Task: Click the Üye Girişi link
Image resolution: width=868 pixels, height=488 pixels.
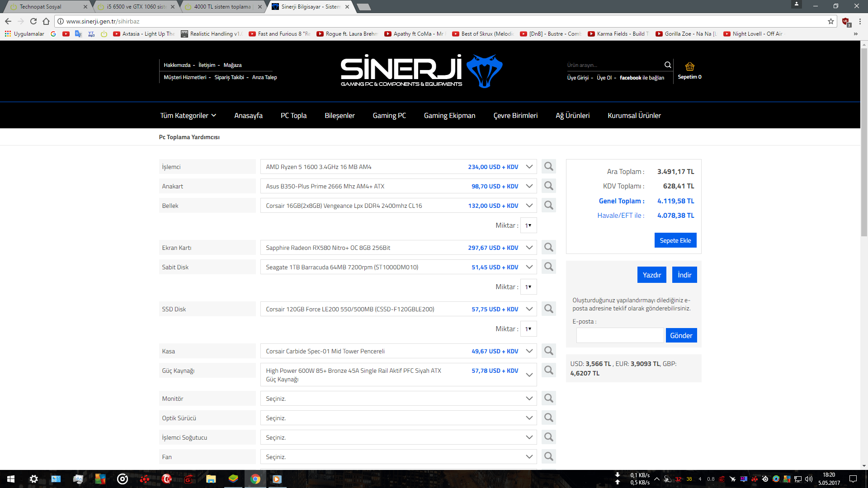Action: point(578,78)
